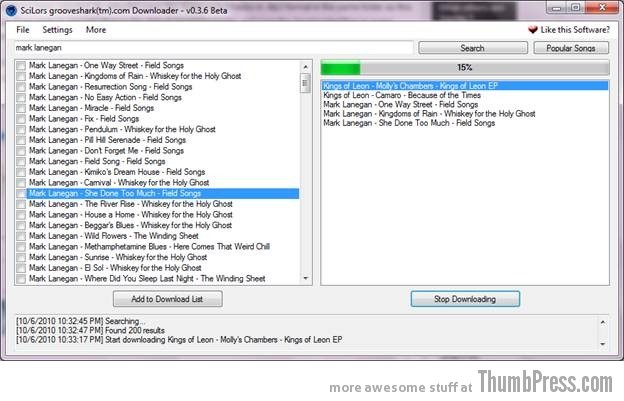This screenshot has width=624, height=401.
Task: Click the Start downloading log entry
Action: coord(179,340)
